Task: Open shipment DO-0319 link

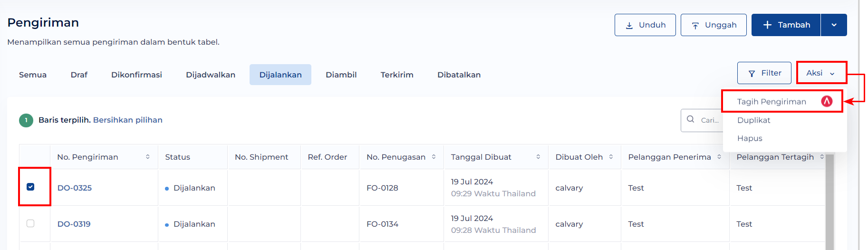Action: pos(74,224)
